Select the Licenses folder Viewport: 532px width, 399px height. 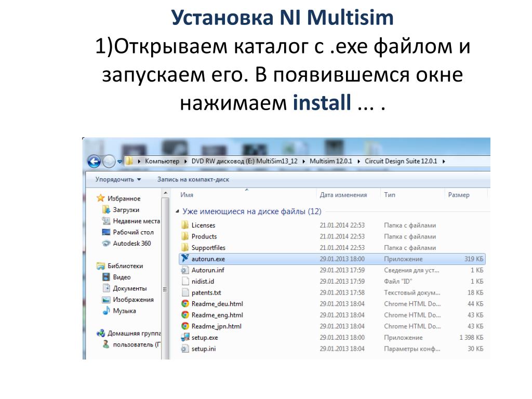[203, 225]
